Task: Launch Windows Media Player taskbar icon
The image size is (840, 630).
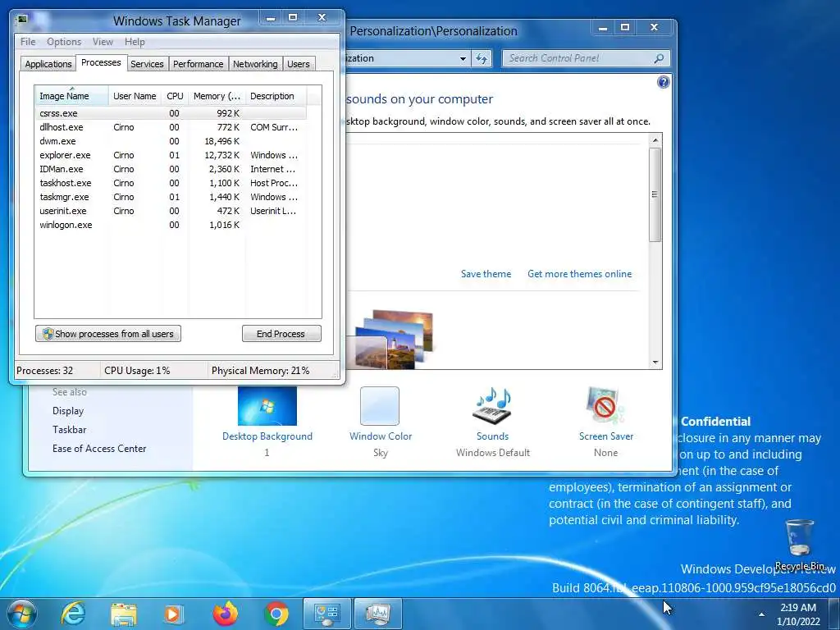Action: click(x=174, y=614)
